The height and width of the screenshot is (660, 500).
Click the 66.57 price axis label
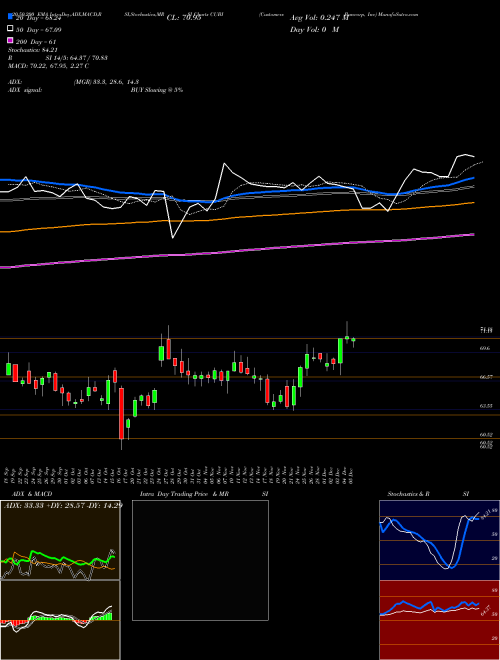tap(486, 377)
